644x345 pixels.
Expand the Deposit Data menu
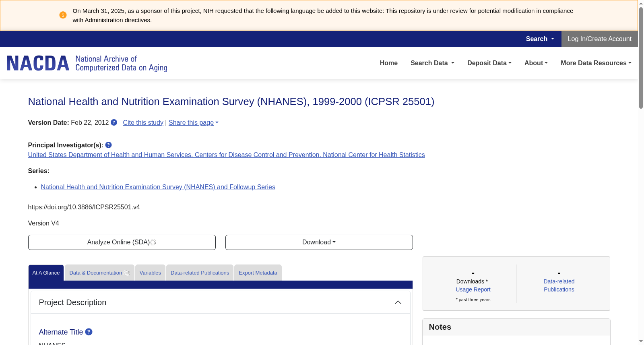pos(489,63)
